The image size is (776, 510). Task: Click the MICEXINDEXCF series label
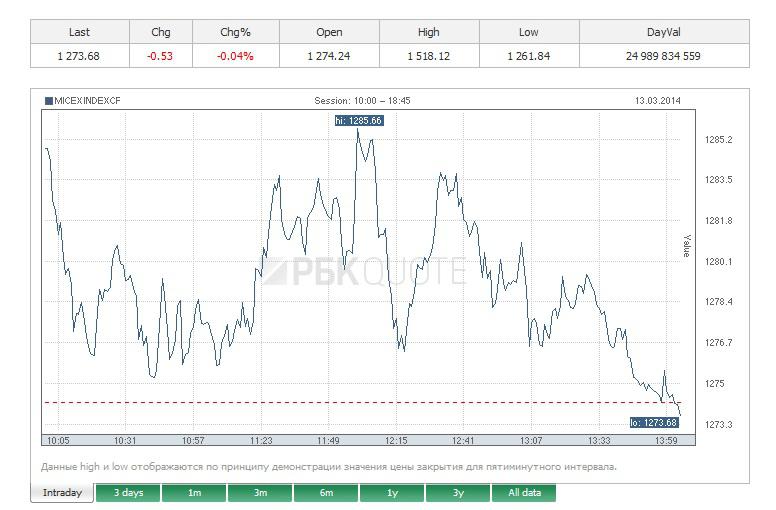[87, 101]
